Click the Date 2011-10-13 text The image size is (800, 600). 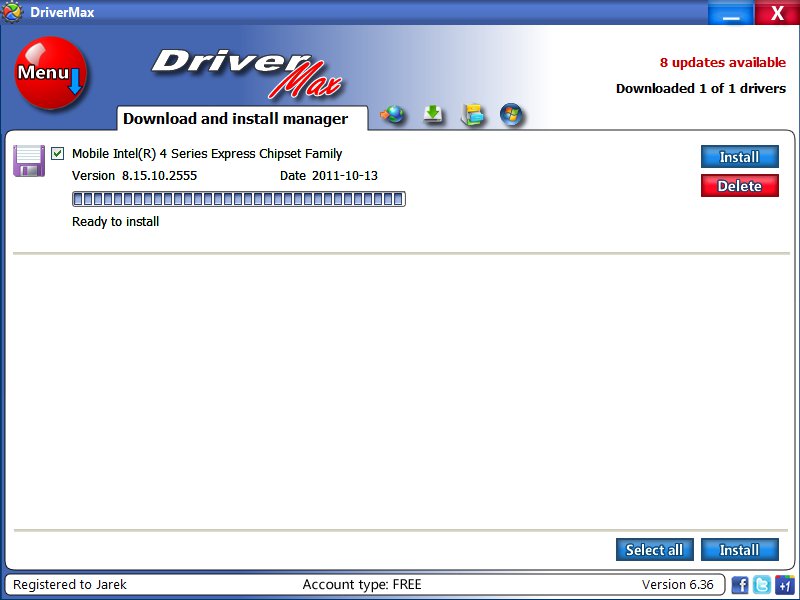point(329,176)
